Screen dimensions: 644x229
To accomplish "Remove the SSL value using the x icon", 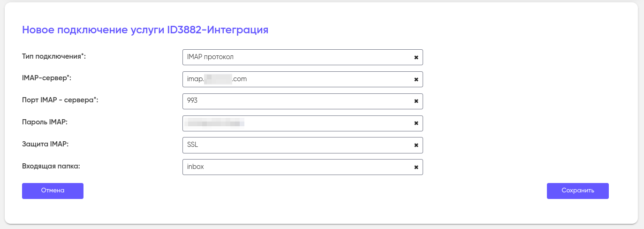I will [416, 145].
